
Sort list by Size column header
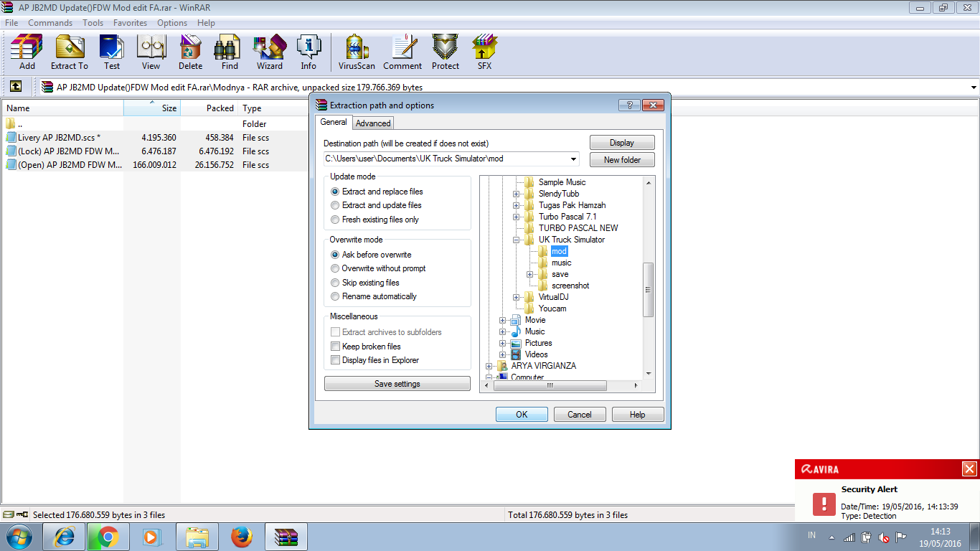(151, 108)
